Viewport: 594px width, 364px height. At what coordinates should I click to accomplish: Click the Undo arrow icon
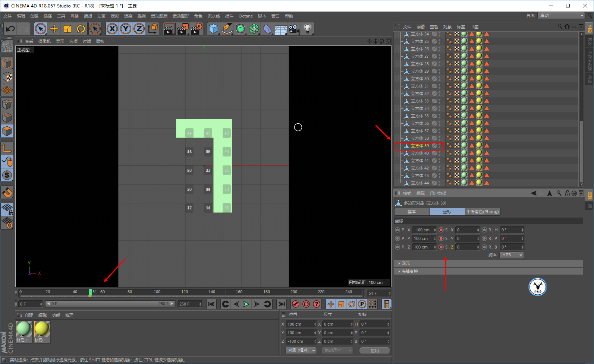[x=10, y=29]
